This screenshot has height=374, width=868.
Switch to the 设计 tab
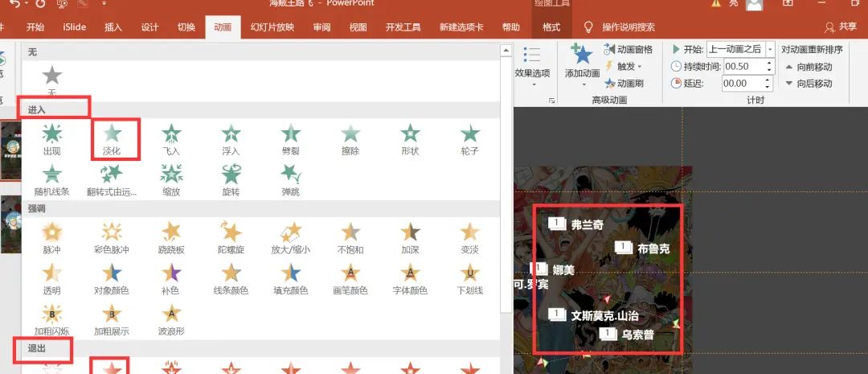(149, 27)
